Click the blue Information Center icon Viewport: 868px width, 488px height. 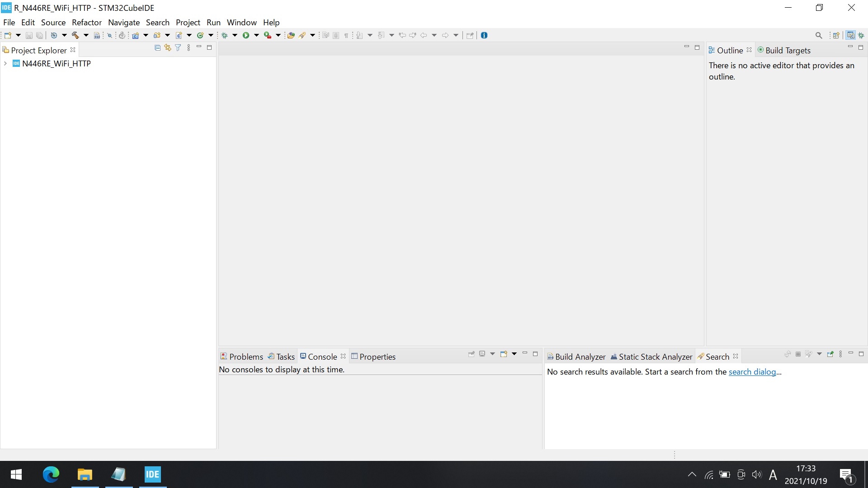pyautogui.click(x=484, y=35)
